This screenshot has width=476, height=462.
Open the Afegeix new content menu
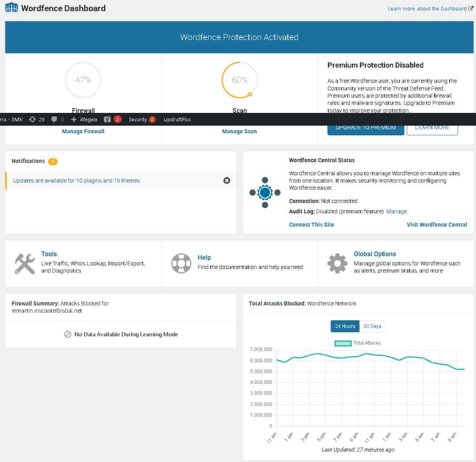84,119
